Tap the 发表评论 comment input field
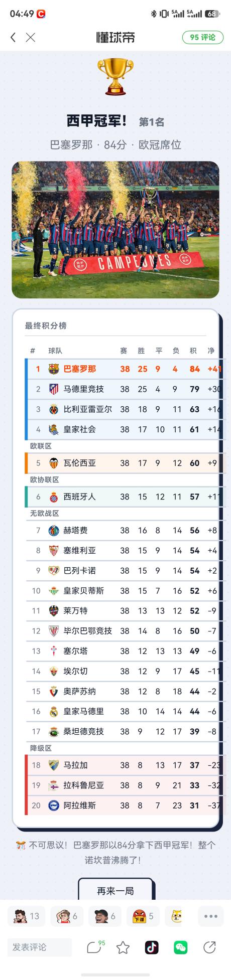 click(x=39, y=947)
